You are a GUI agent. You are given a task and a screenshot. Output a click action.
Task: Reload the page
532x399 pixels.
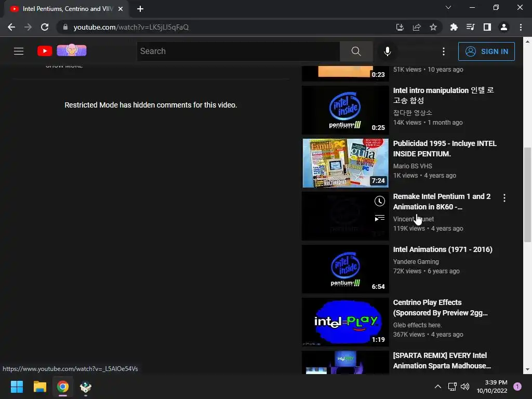tap(45, 27)
